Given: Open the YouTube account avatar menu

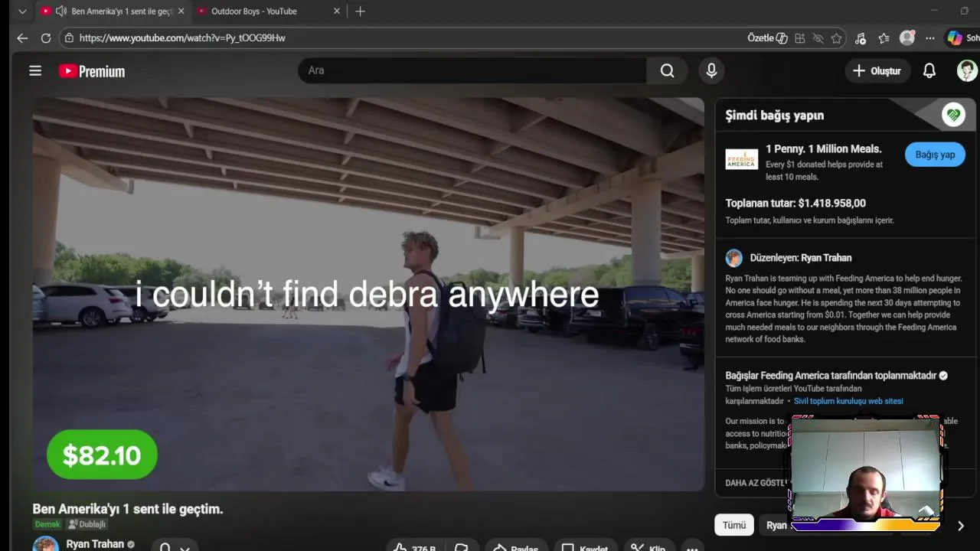Looking at the screenshot, I should click(x=967, y=70).
